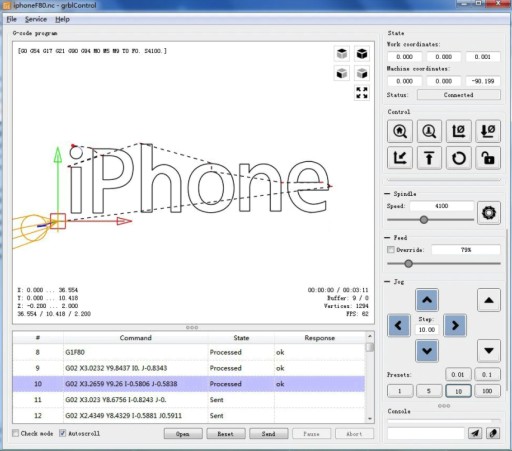Collapse the Spindle section
The image size is (512, 451).
click(x=387, y=194)
